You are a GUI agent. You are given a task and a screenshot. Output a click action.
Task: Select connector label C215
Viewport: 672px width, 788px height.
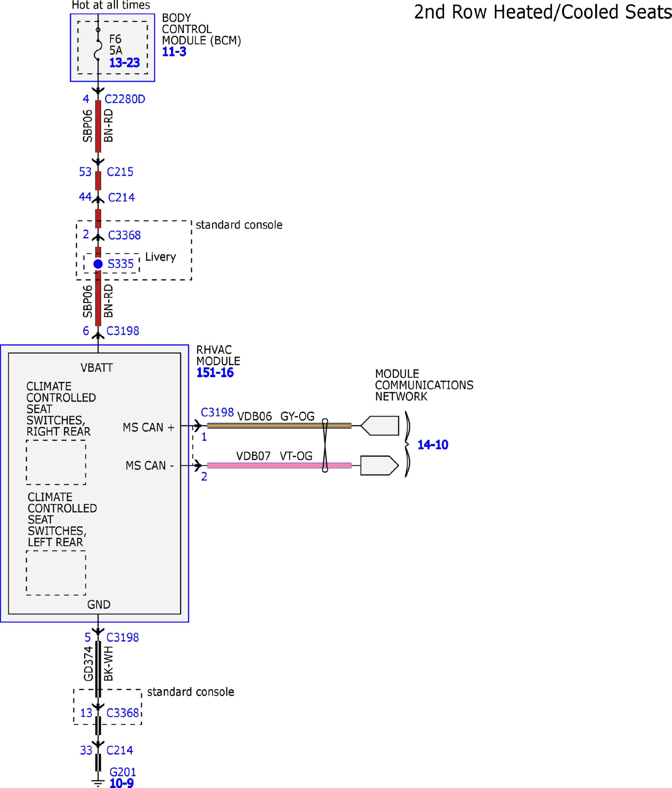pos(120,172)
